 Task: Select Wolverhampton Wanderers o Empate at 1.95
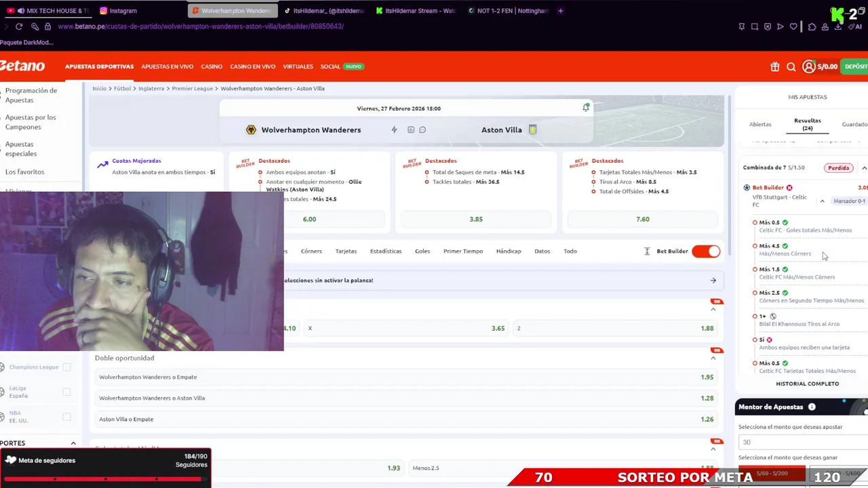point(406,377)
